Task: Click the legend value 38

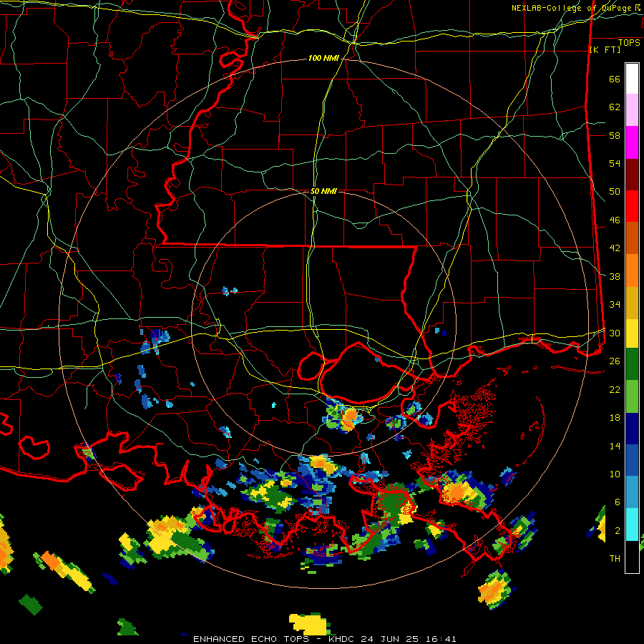Action: 615,276
